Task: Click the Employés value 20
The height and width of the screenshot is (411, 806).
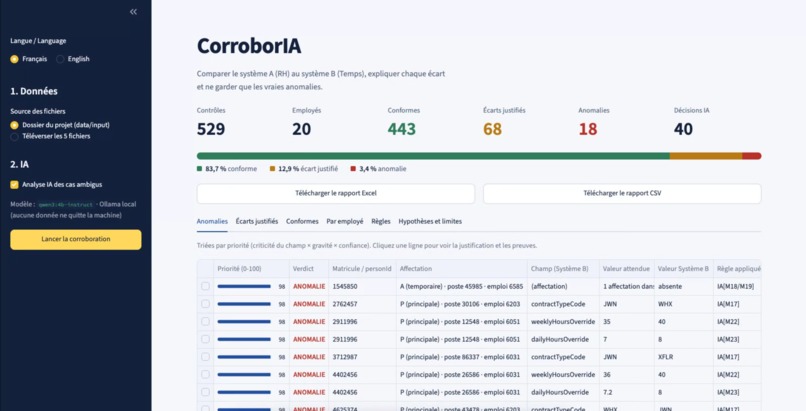Action: [302, 129]
